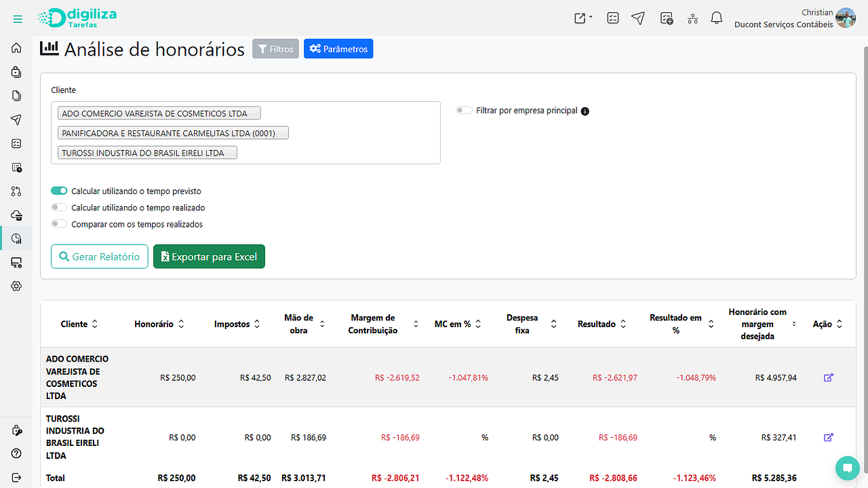Open the chat support bubble icon
868x488 pixels.
click(847, 468)
